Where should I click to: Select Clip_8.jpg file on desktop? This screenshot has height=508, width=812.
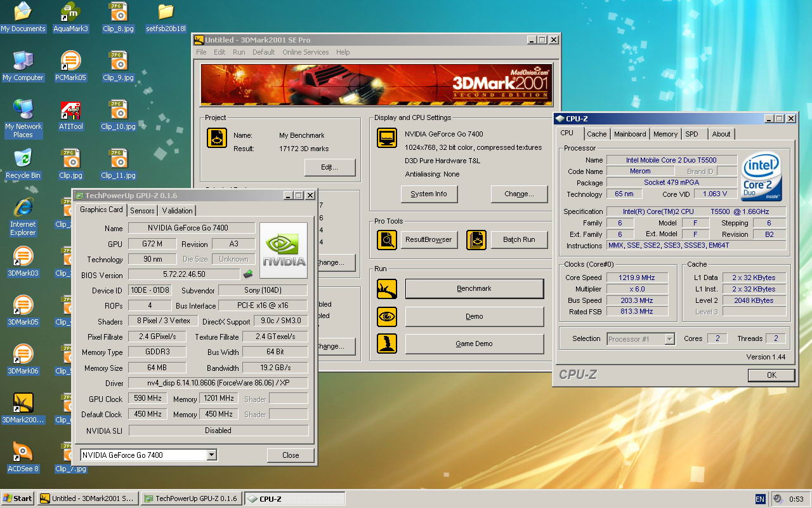[118, 17]
